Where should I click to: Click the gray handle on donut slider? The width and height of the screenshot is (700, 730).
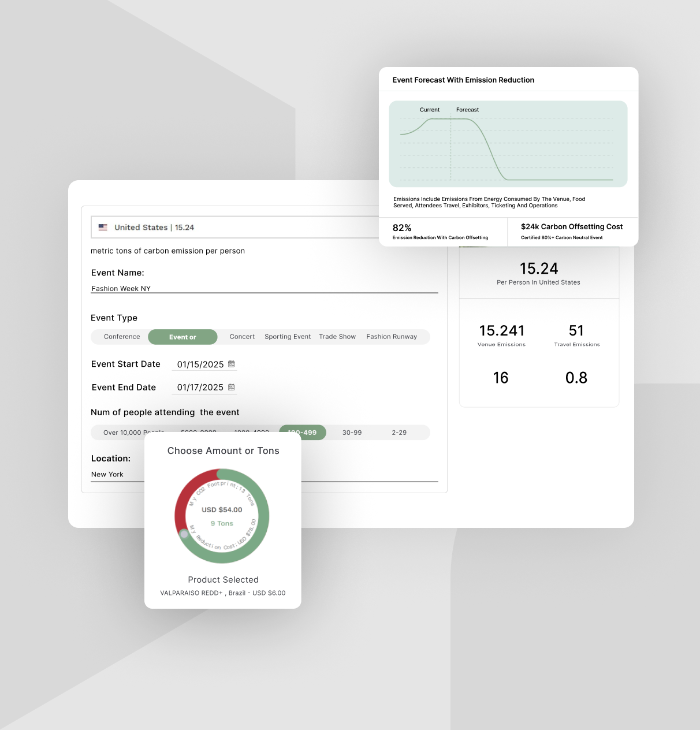pos(184,534)
